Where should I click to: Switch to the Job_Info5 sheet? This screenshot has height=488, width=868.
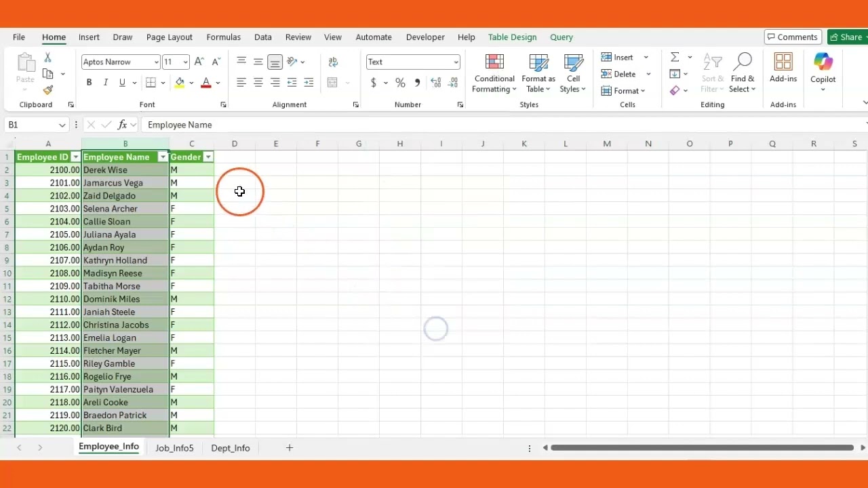pyautogui.click(x=174, y=448)
